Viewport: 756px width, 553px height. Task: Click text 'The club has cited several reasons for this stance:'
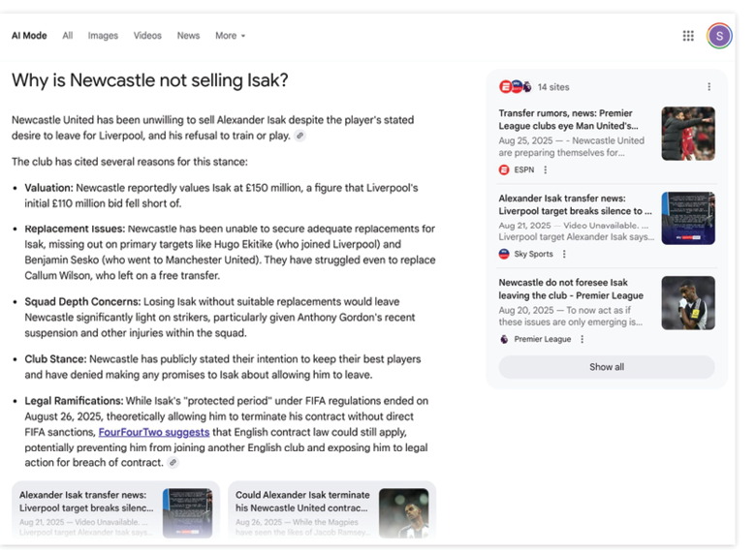pyautogui.click(x=130, y=162)
